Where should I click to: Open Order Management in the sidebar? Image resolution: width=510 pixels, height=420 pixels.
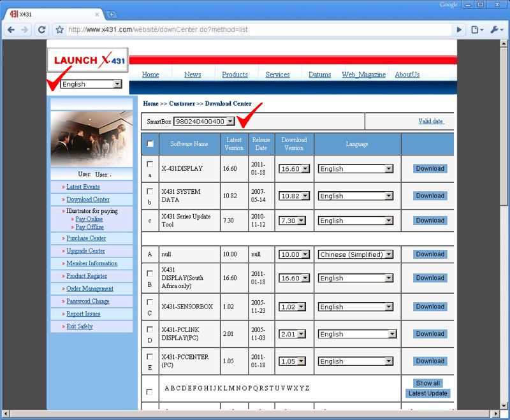coord(90,289)
